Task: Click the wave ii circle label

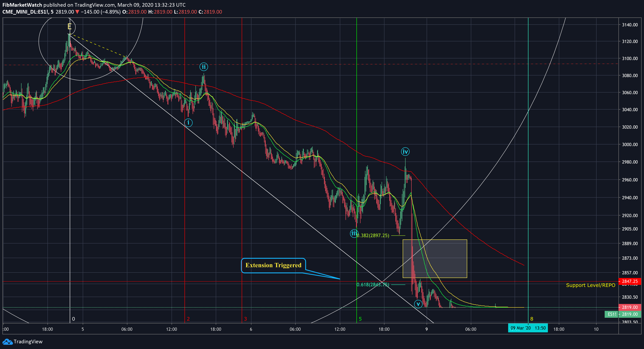Action: coord(204,67)
